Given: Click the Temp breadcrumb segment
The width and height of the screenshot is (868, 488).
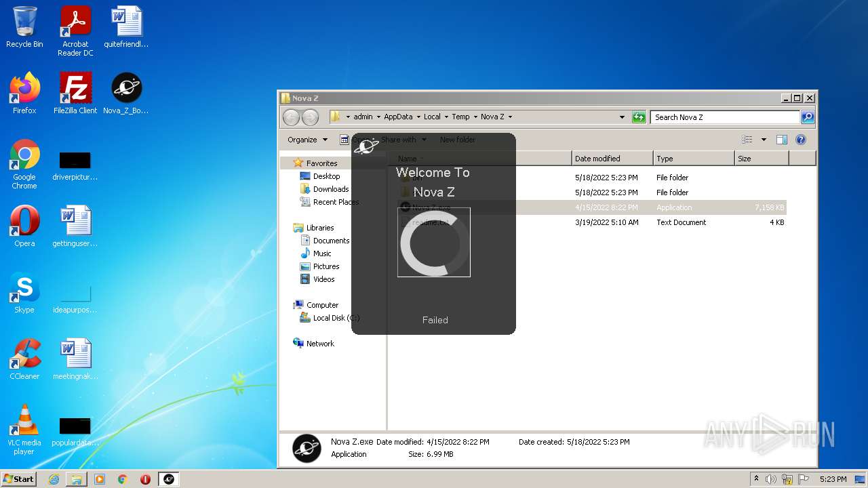Looking at the screenshot, I should (460, 117).
